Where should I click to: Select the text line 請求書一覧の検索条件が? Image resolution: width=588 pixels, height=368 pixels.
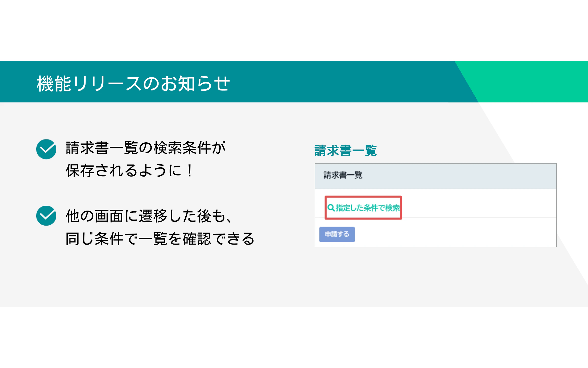click(x=146, y=148)
